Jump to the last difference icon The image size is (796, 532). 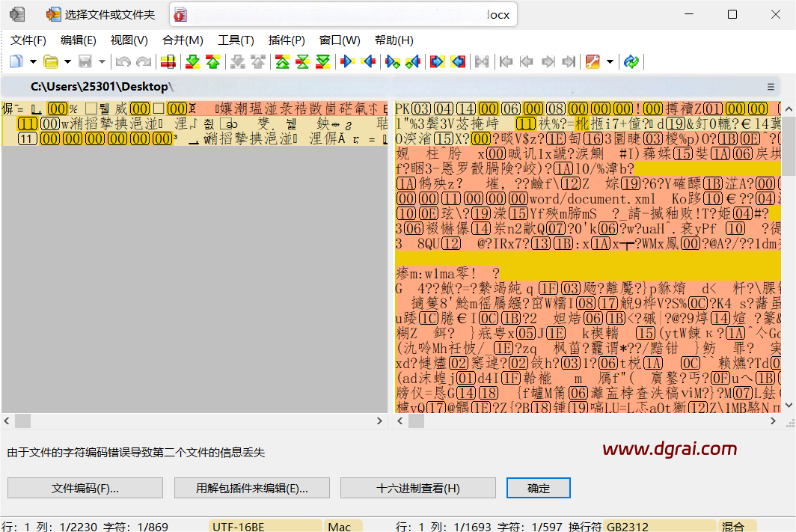click(x=322, y=61)
